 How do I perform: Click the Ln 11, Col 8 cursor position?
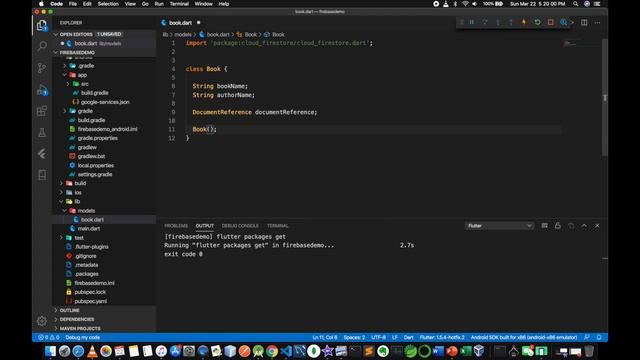point(325,338)
